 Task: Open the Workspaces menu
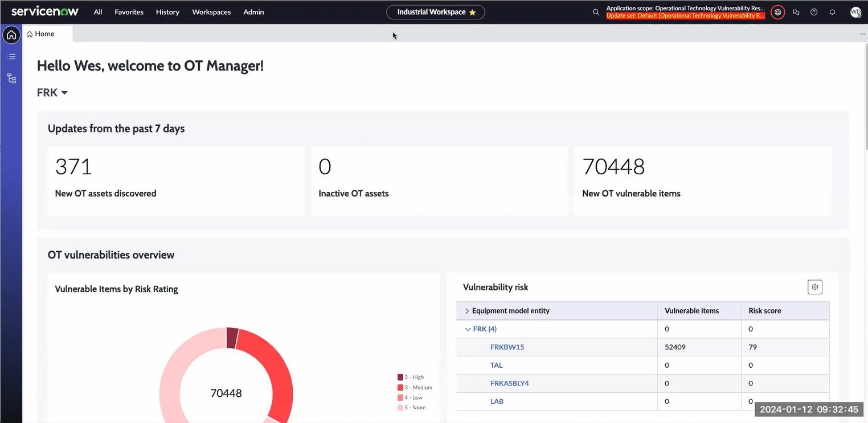coord(211,12)
